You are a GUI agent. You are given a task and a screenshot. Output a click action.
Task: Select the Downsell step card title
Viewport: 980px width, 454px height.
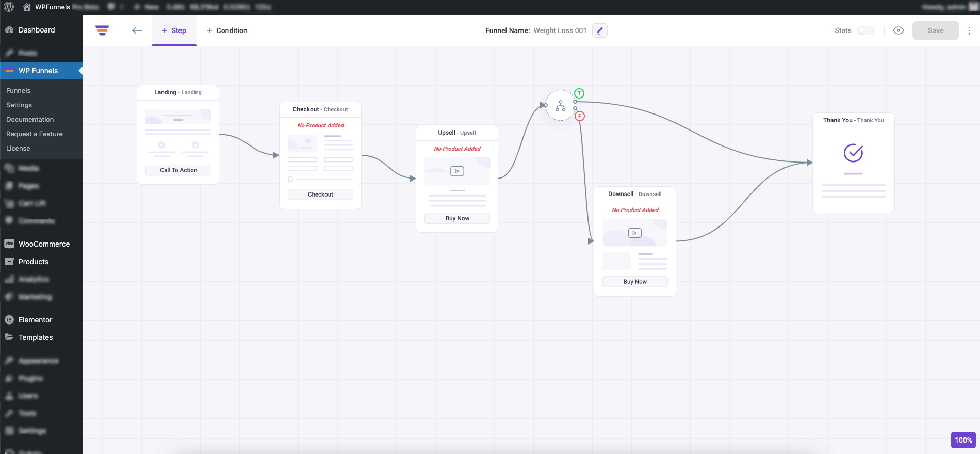click(x=635, y=194)
